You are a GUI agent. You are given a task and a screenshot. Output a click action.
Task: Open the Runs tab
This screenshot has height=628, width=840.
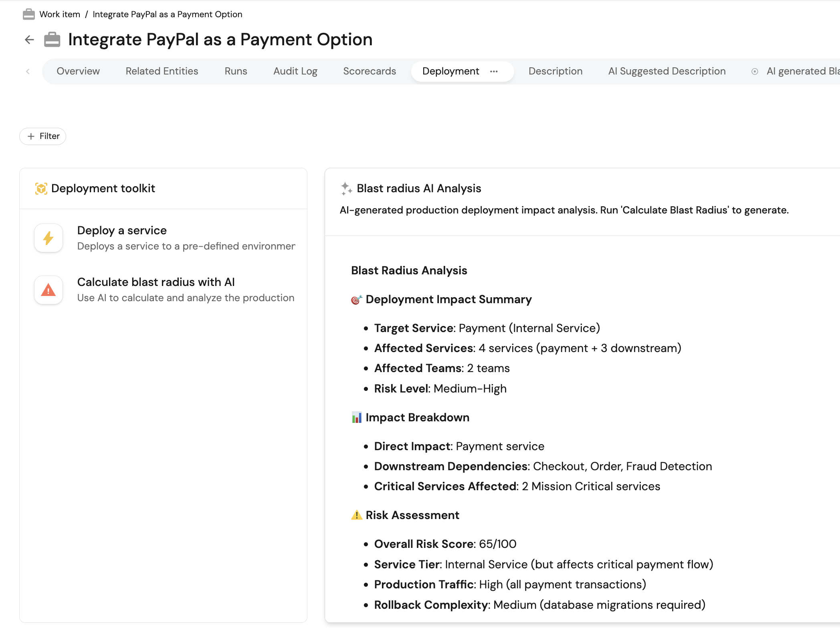pyautogui.click(x=236, y=71)
